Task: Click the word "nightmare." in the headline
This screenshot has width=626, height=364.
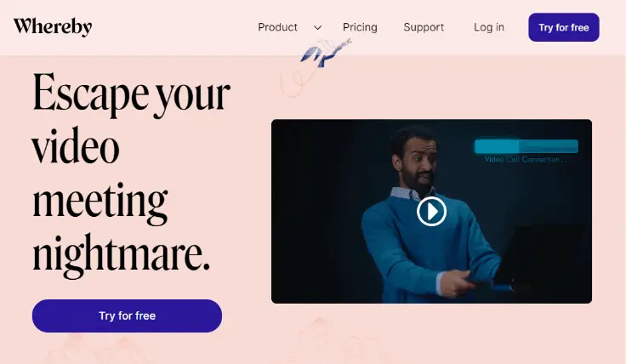Action: pyautogui.click(x=121, y=254)
